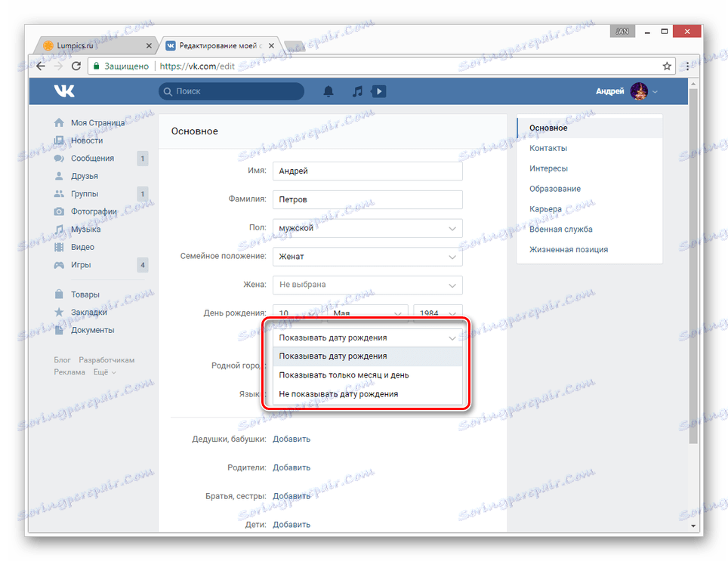This screenshot has height=561, width=728.
Task: Open birthday year dropdown 1984
Action: pos(438,313)
